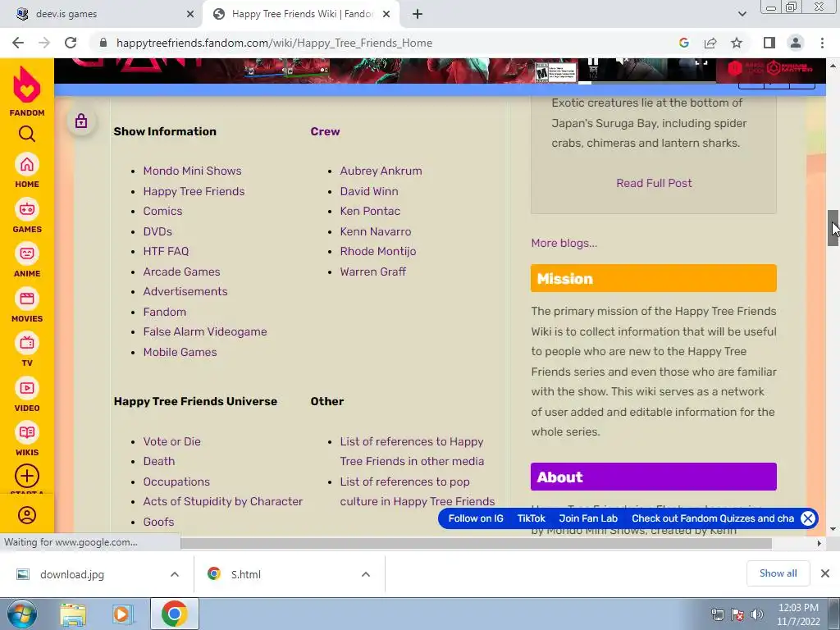Open Fandom search magnifier icon

coord(27,134)
